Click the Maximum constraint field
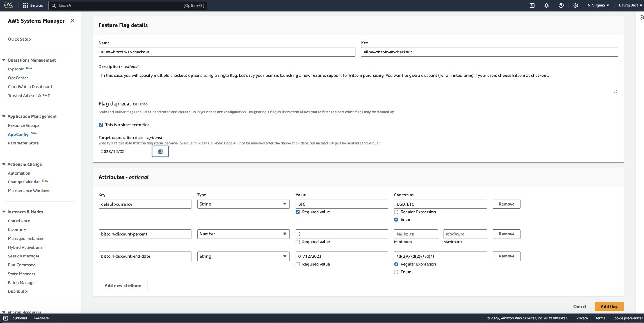 coord(465,234)
